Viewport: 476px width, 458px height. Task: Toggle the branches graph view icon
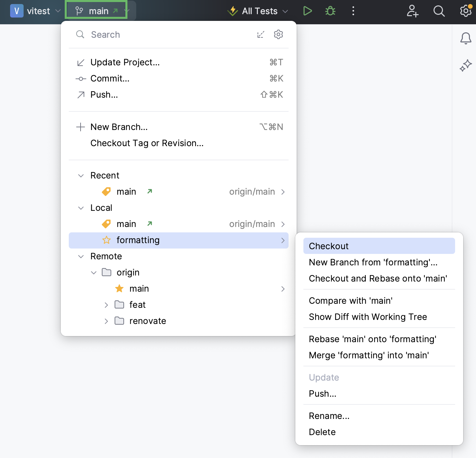click(x=260, y=34)
